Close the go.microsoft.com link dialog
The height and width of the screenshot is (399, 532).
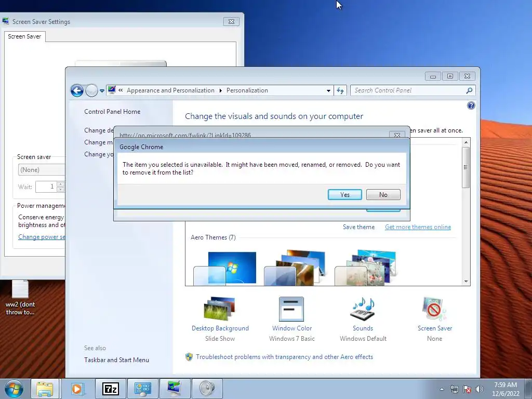pos(397,135)
